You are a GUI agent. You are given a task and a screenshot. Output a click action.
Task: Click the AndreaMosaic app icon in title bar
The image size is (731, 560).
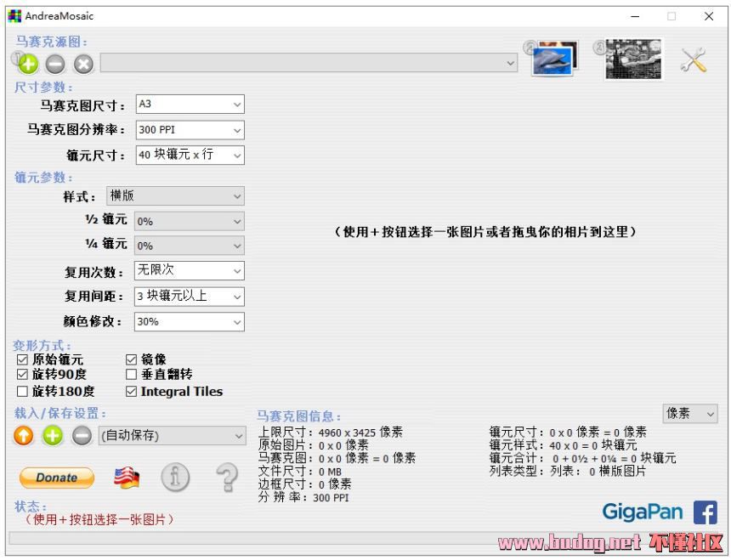coord(15,16)
